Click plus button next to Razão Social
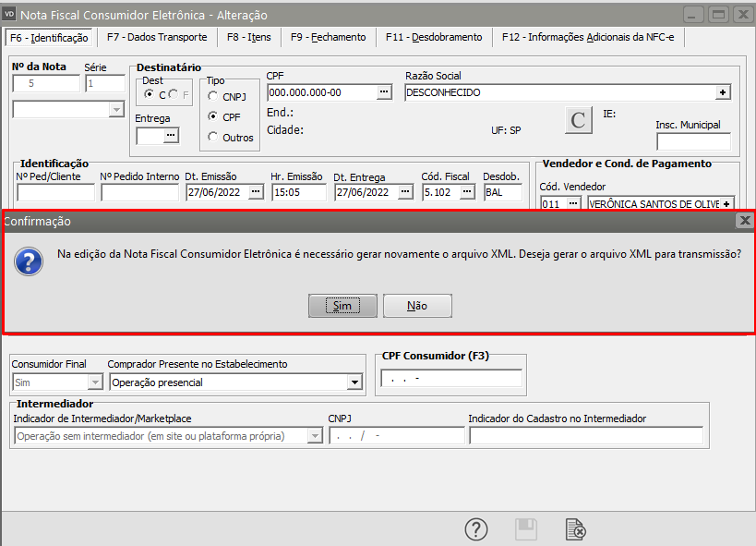The image size is (756, 546). tap(724, 92)
